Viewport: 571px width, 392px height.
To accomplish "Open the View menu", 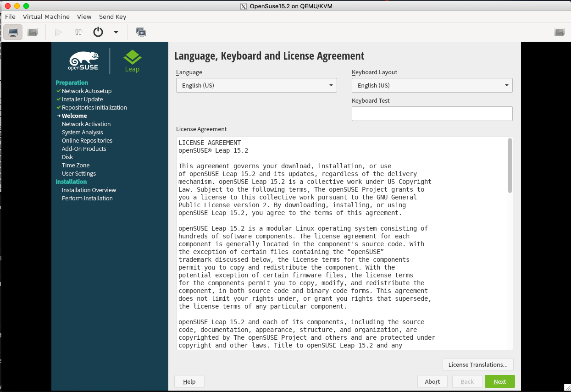I will (84, 17).
